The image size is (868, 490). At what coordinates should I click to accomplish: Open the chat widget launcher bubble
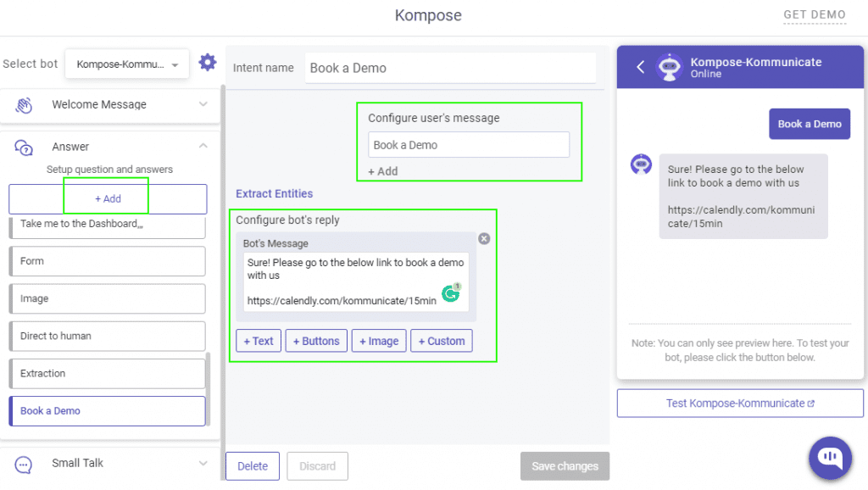click(830, 456)
